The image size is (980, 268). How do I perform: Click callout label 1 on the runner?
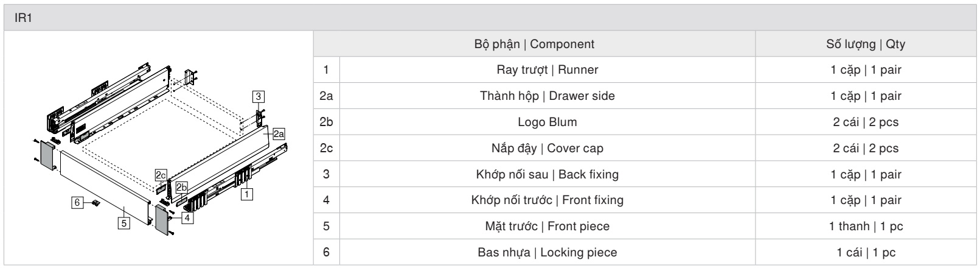tap(247, 194)
